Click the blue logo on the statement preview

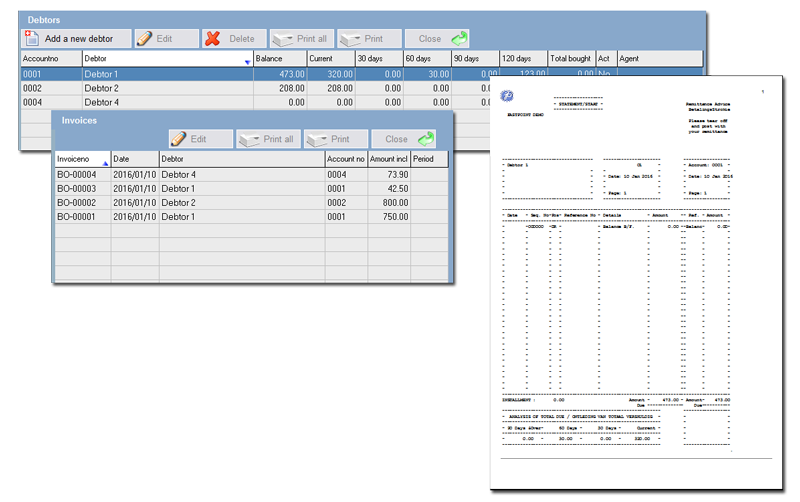507,96
